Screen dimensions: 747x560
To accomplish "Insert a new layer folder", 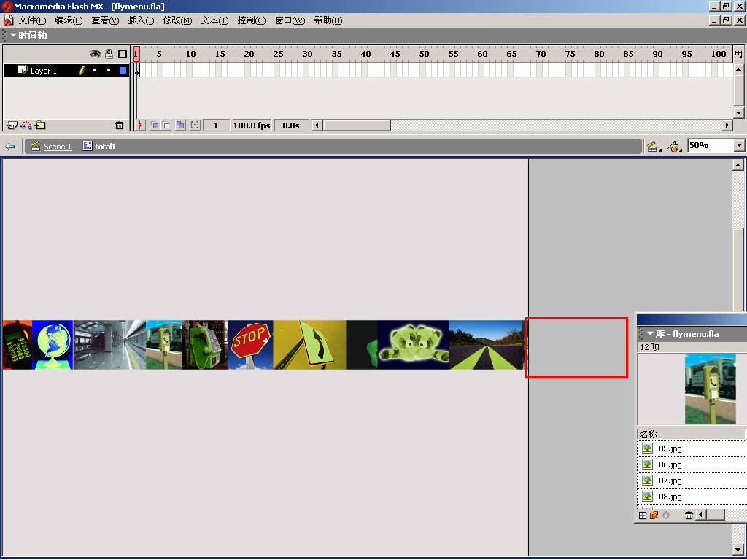I will [41, 125].
